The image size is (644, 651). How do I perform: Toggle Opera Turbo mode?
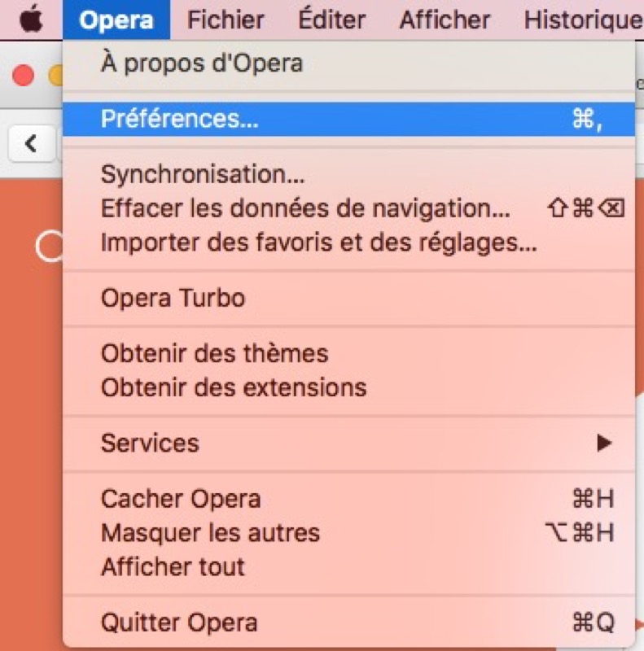(173, 298)
